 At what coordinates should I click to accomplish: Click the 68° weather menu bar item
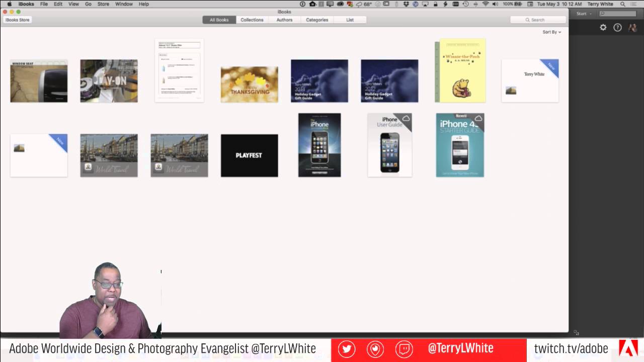[364, 4]
